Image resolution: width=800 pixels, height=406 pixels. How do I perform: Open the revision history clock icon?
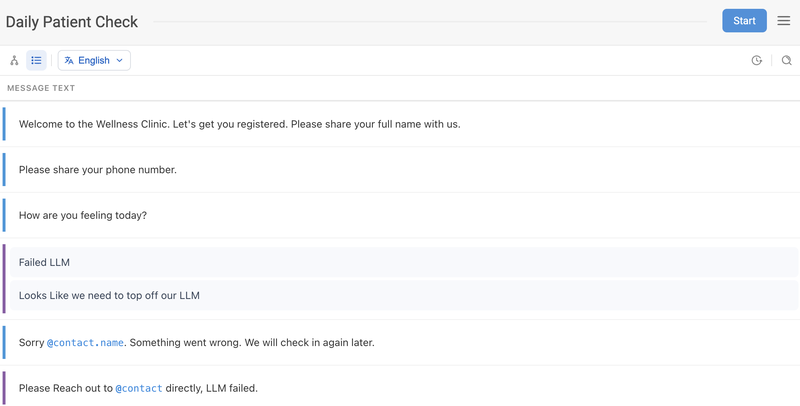pyautogui.click(x=757, y=61)
